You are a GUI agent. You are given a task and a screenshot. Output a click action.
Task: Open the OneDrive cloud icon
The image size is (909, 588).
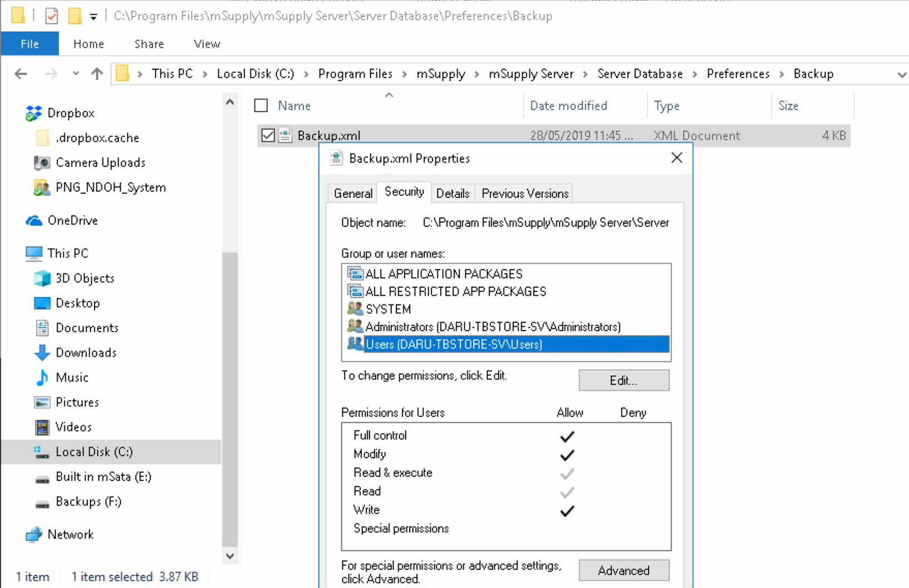pos(34,220)
